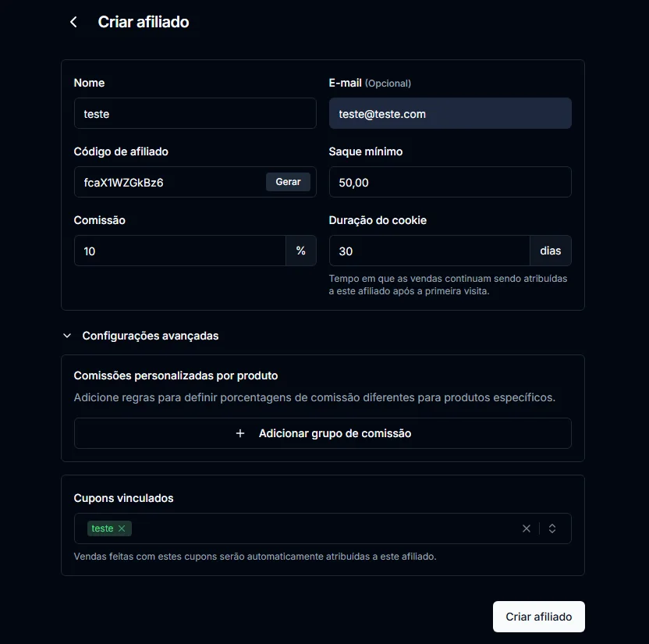This screenshot has width=649, height=644.
Task: Add a commission group
Action: click(x=323, y=433)
